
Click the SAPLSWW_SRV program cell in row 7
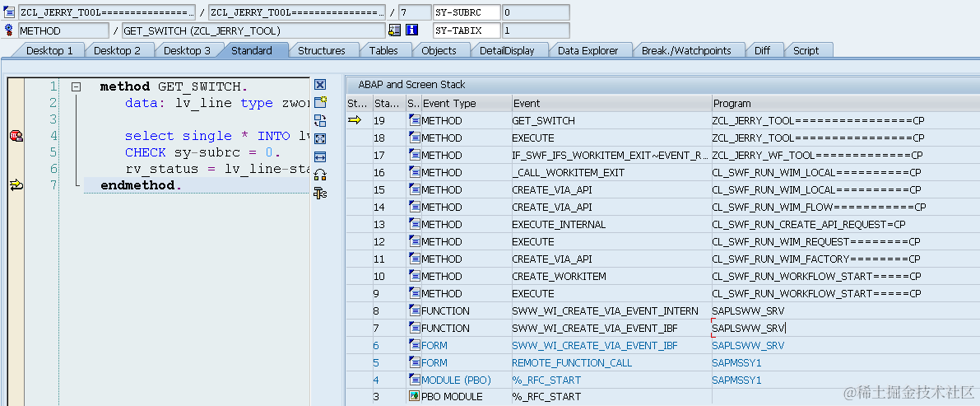(x=846, y=328)
